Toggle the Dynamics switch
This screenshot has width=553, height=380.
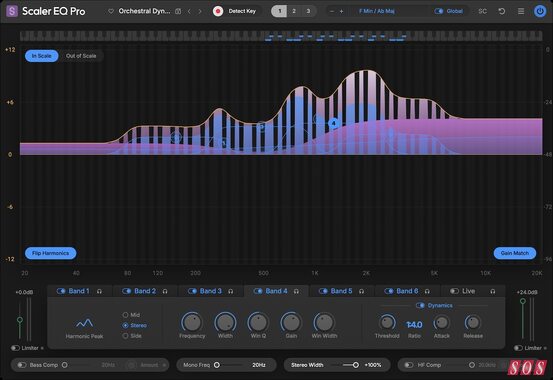(420, 305)
